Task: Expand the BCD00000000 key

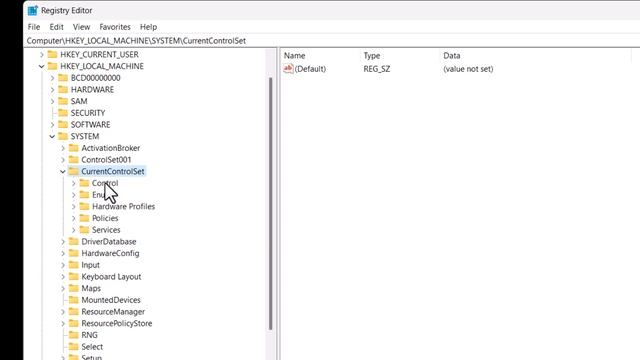Action: (52, 78)
